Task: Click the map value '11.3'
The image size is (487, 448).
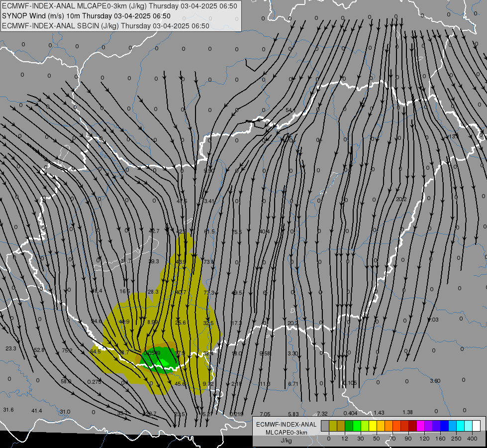Action: pyautogui.click(x=265, y=384)
